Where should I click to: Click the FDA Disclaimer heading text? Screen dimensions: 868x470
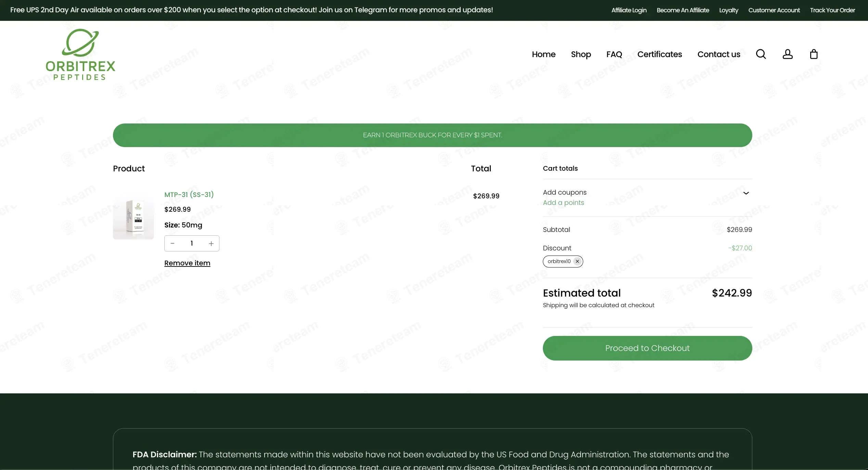[x=165, y=454]
